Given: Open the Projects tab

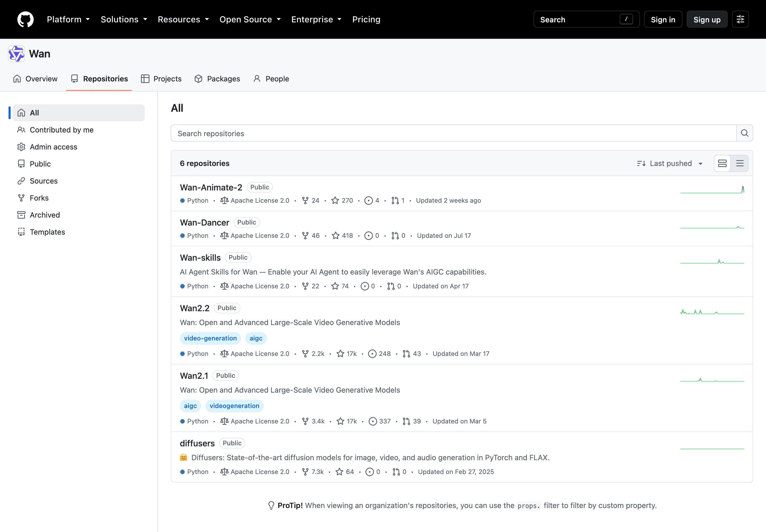Looking at the screenshot, I should 161,79.
